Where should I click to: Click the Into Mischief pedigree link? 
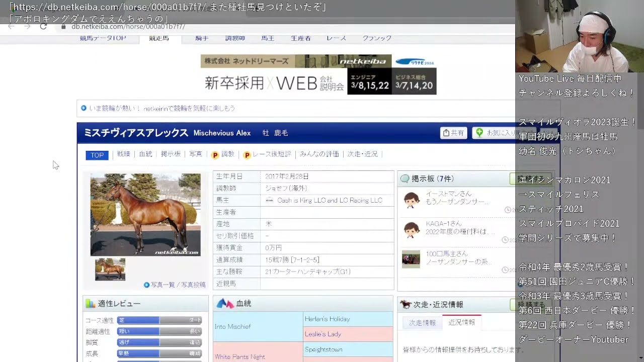[233, 326]
